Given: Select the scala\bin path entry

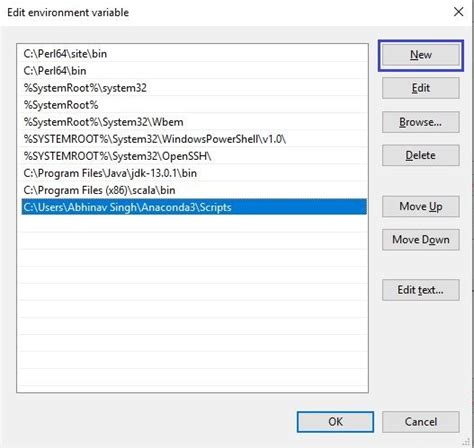Looking at the screenshot, I should point(194,190).
